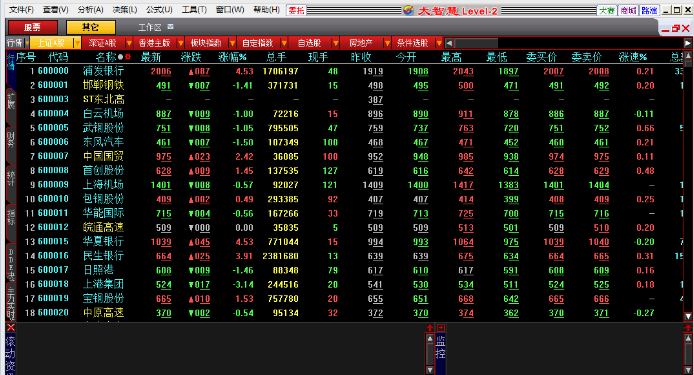Click the 大智慧 logo icon in title bar

click(x=408, y=10)
